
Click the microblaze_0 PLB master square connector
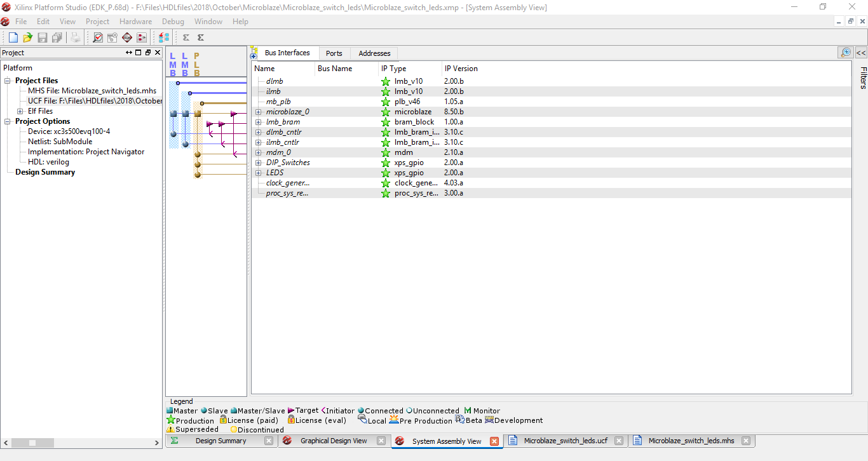(x=198, y=114)
